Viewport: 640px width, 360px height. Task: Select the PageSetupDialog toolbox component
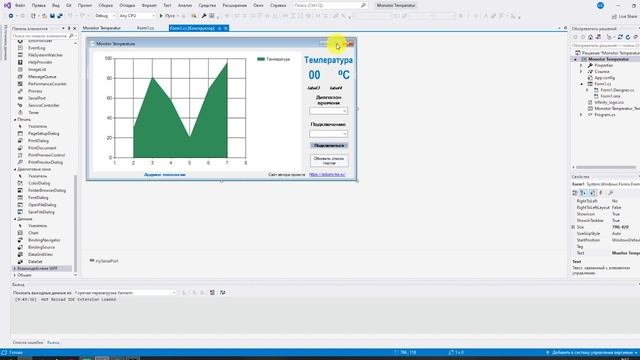click(43, 133)
